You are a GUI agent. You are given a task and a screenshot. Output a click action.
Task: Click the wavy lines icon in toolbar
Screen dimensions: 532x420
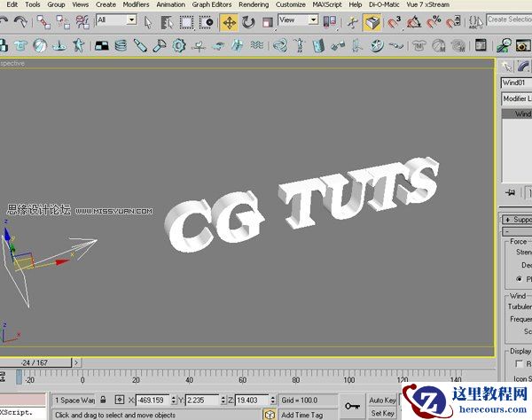tap(257, 44)
